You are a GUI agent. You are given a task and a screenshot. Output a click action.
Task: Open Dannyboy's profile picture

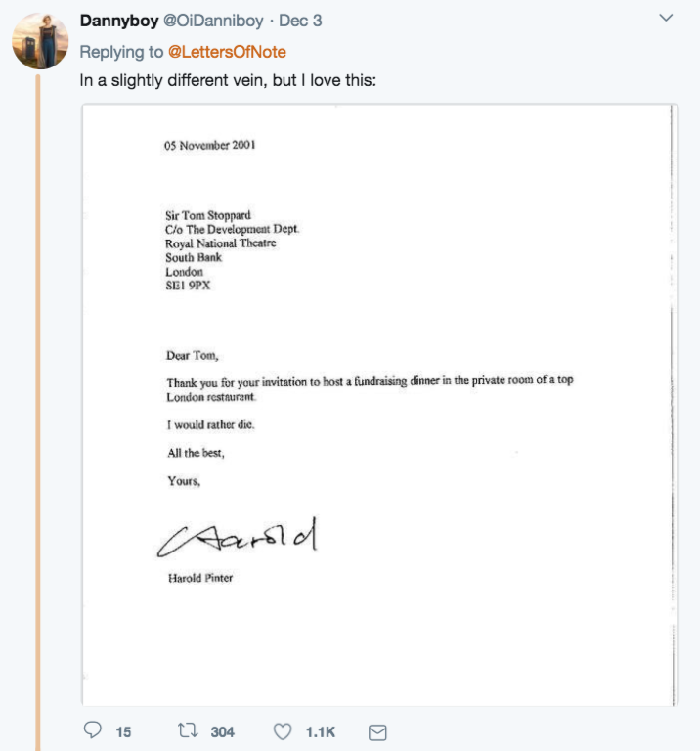(39, 41)
